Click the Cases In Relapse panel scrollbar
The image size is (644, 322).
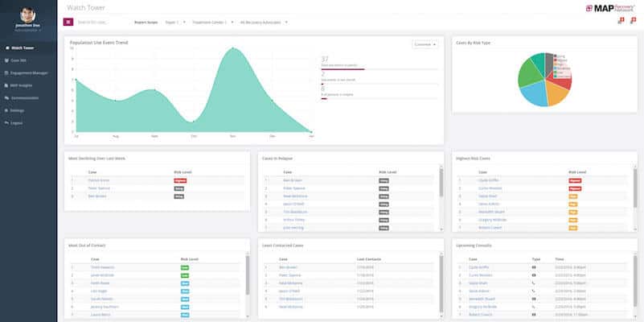click(441, 183)
